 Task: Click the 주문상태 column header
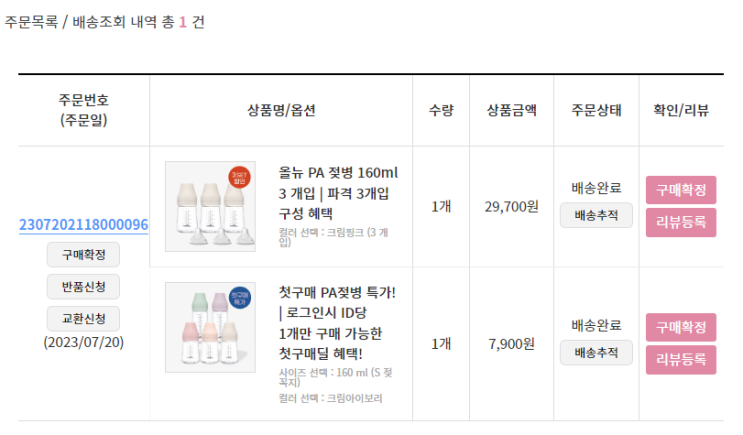point(596,110)
